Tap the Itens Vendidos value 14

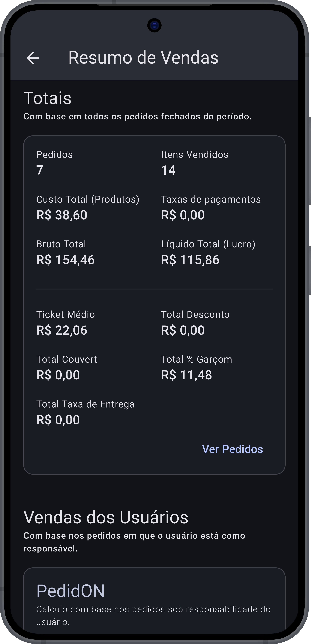(168, 170)
